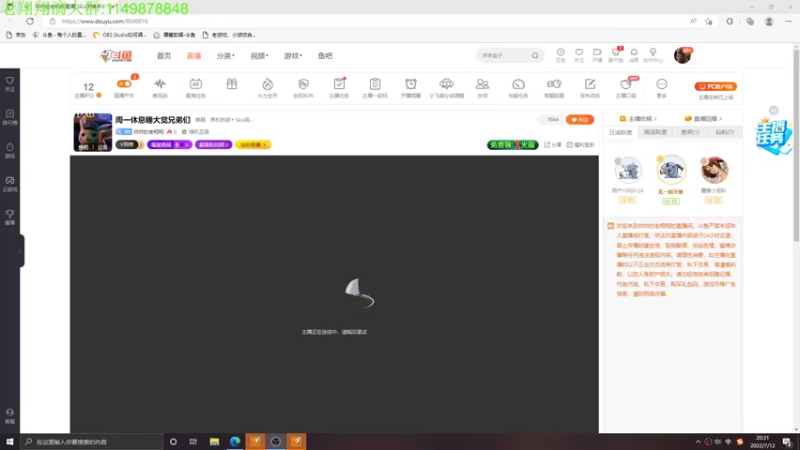This screenshot has width=800, height=450.
Task: Reload the page with browser refresh button
Action: [x=30, y=21]
